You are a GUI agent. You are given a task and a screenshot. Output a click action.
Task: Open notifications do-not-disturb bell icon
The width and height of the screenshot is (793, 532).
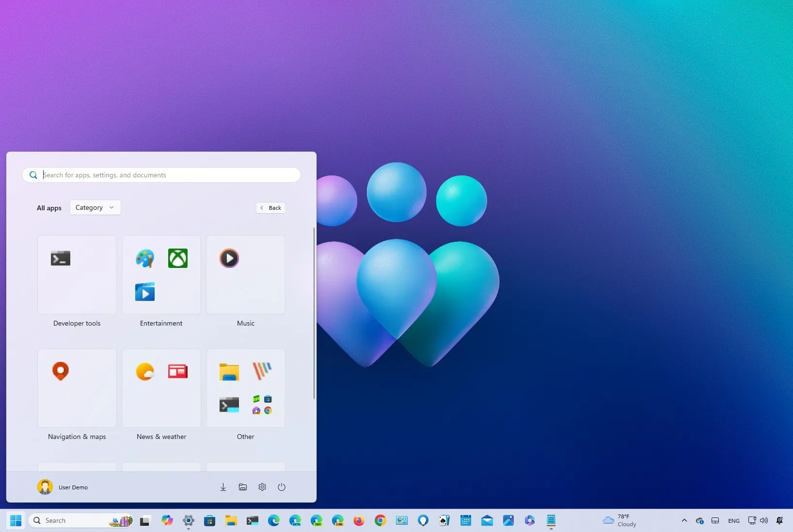(x=779, y=520)
